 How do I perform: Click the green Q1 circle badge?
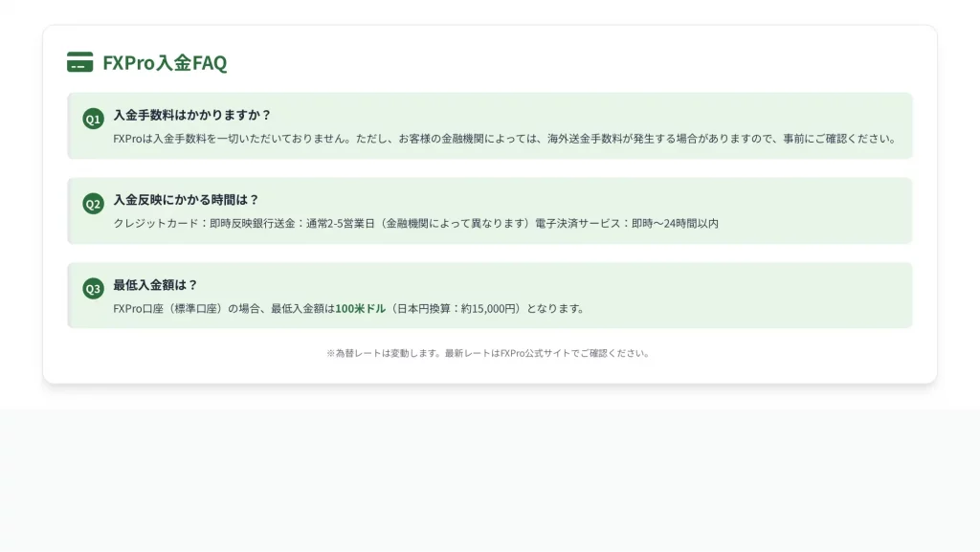[x=93, y=119]
